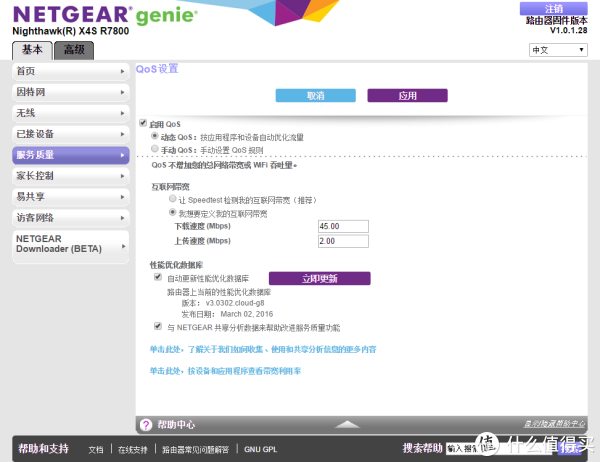Open the GNU GPL footer link
Image resolution: width=600 pixels, height=462 pixels.
pos(261,450)
